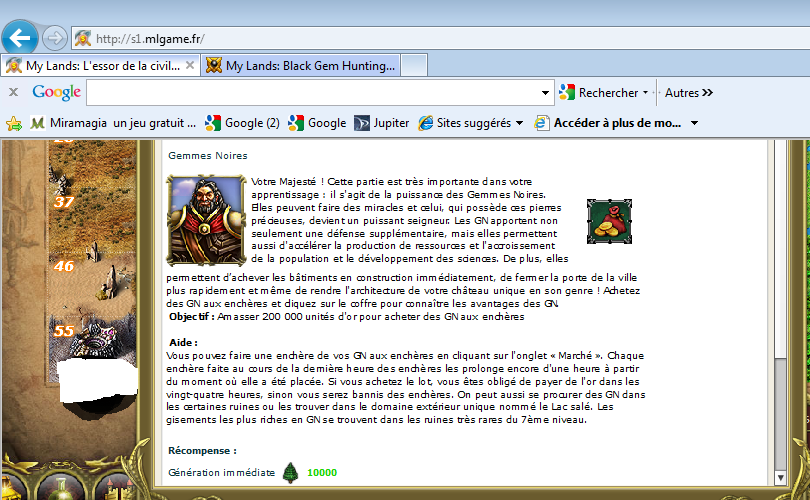Image resolution: width=810 pixels, height=500 pixels.
Task: Close the Google toolbar with the X
Action: point(14,92)
